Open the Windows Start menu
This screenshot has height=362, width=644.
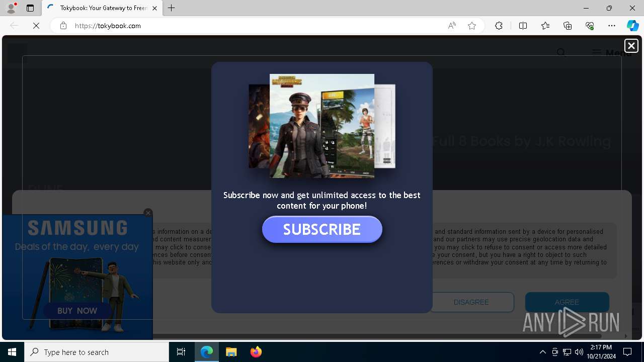(12, 352)
